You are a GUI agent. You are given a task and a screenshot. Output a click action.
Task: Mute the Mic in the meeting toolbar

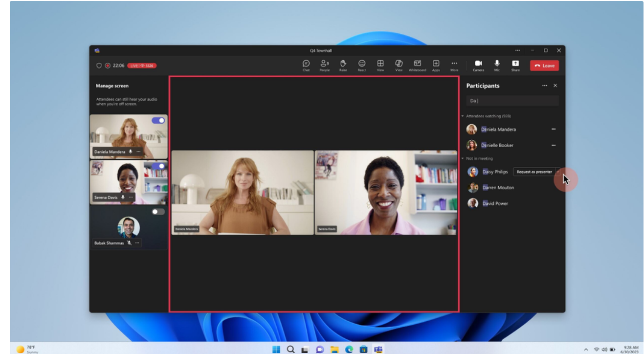tap(497, 66)
